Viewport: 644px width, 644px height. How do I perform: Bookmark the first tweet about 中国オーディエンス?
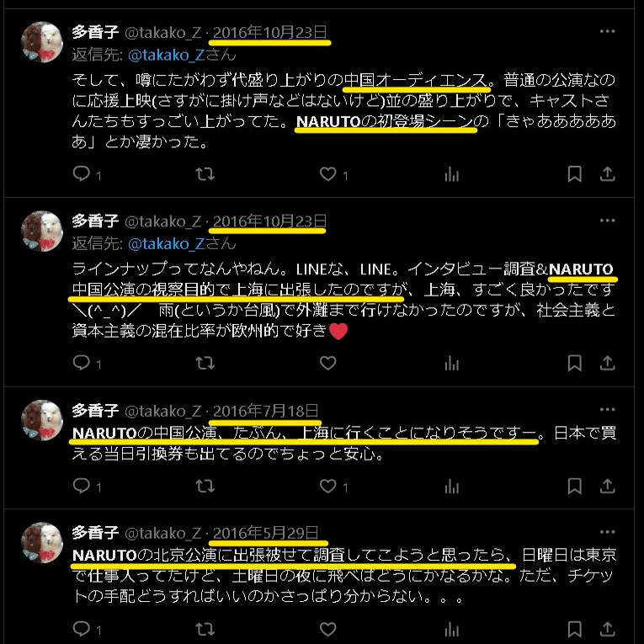pos(574,173)
